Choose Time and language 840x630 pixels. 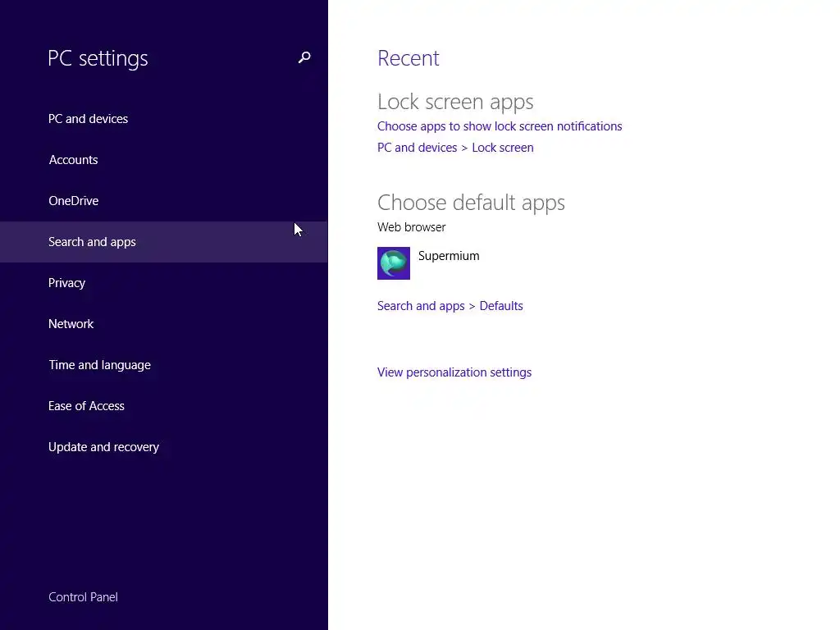click(100, 365)
